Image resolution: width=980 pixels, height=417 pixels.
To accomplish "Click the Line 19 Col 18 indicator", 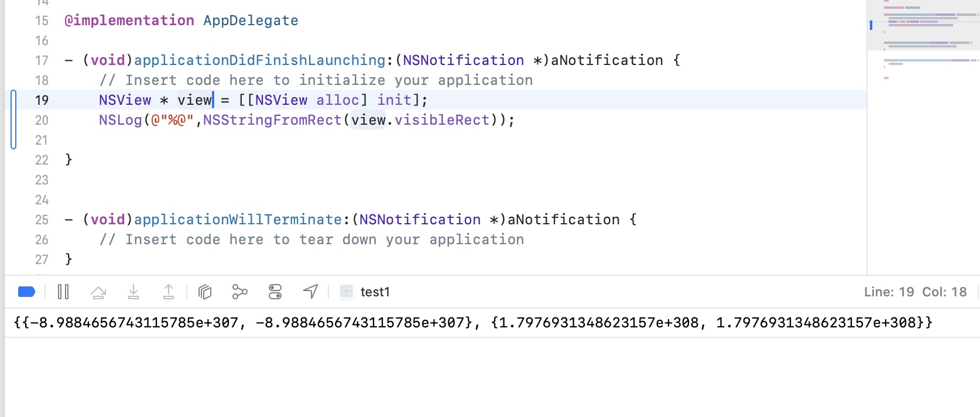I will coord(915,292).
